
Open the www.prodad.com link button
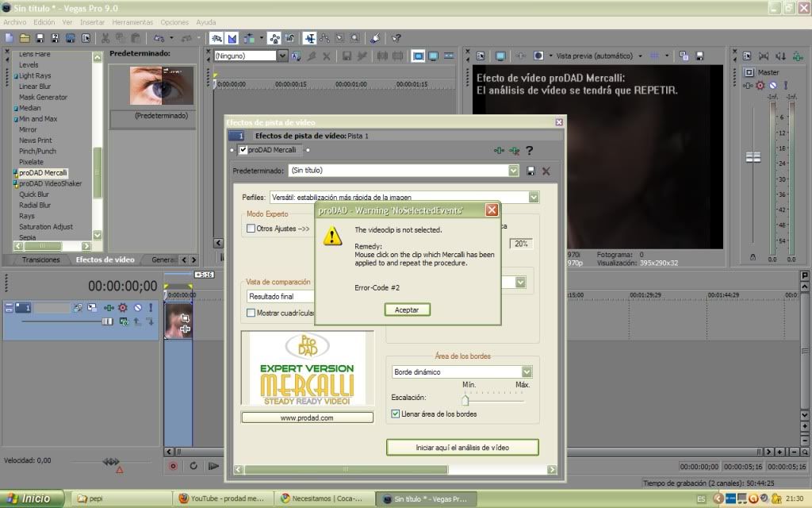[307, 418]
